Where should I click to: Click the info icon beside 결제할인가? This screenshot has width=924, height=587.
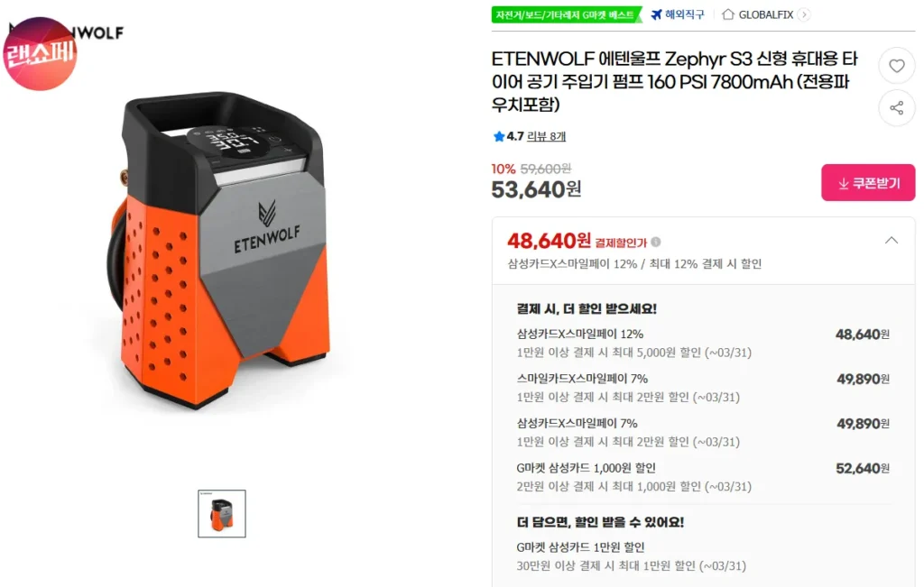(x=657, y=241)
